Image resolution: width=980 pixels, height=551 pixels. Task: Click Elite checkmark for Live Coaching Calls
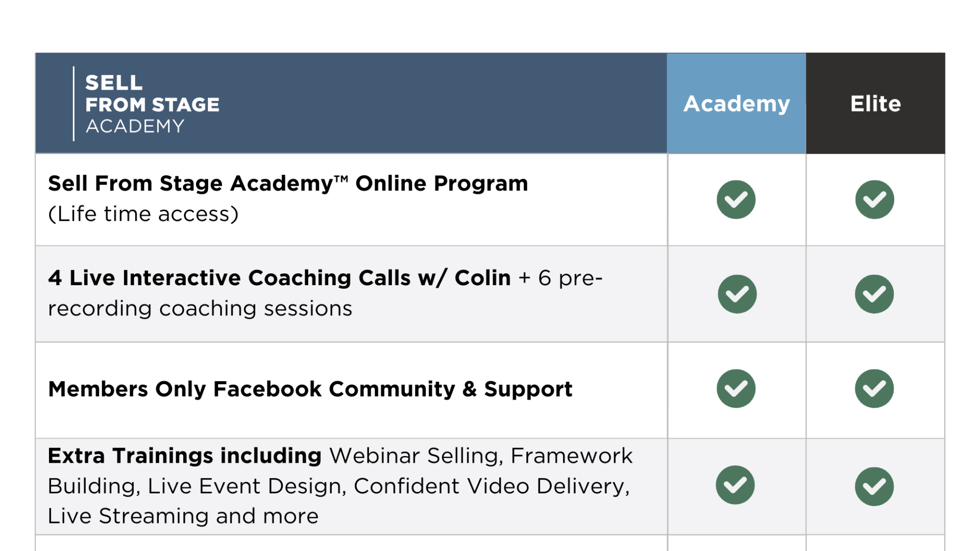874,294
